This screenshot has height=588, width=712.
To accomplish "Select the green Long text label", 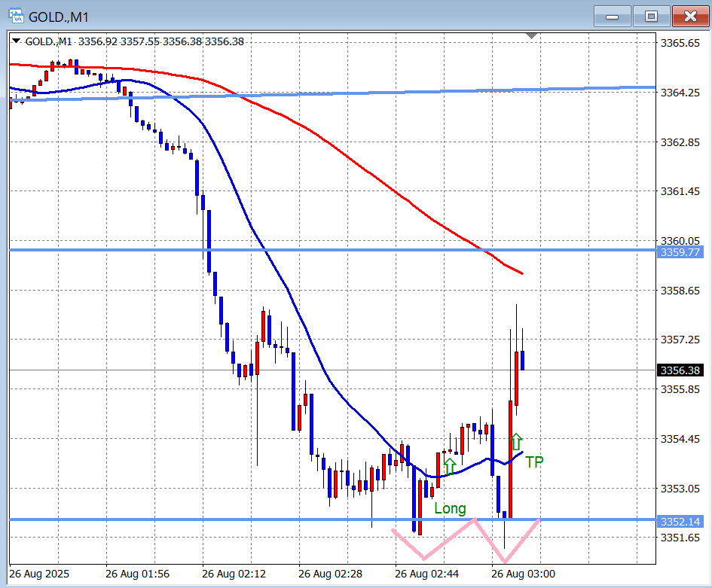I will (x=450, y=509).
